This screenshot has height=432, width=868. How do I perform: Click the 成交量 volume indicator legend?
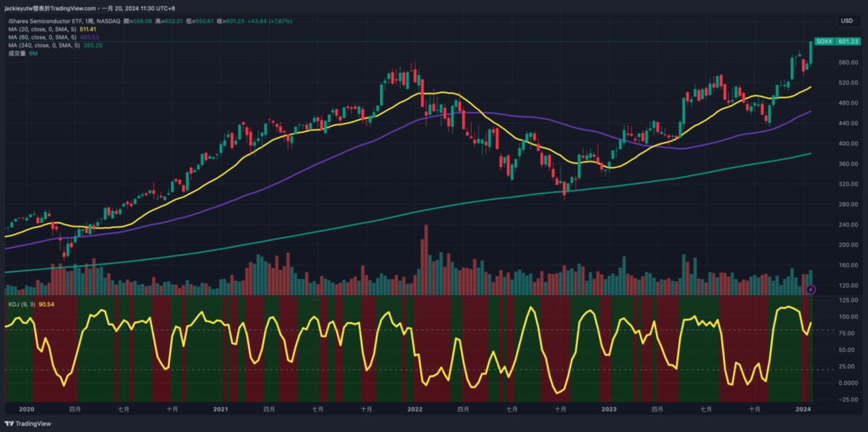click(x=18, y=53)
